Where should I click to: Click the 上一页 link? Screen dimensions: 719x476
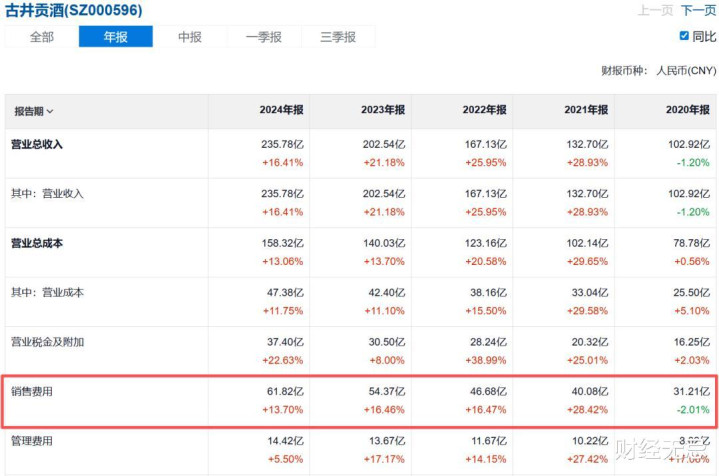point(655,10)
